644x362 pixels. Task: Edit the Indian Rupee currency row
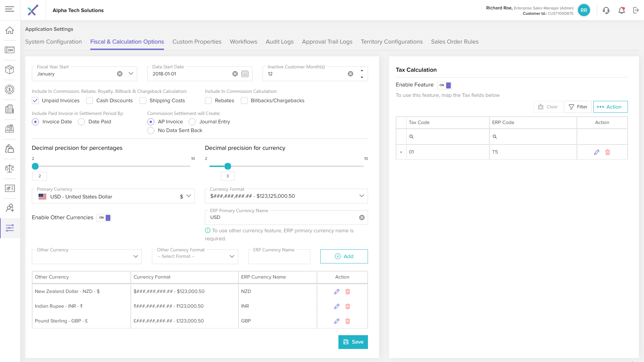coord(337,306)
